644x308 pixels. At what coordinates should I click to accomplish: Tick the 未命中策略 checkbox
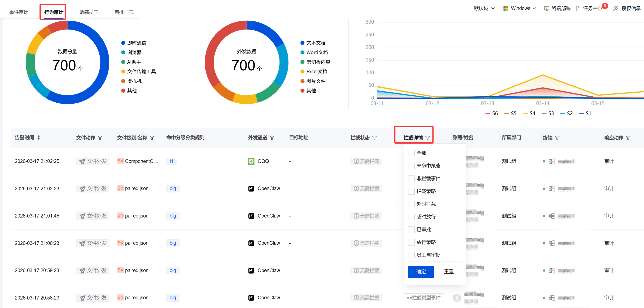(x=411, y=166)
